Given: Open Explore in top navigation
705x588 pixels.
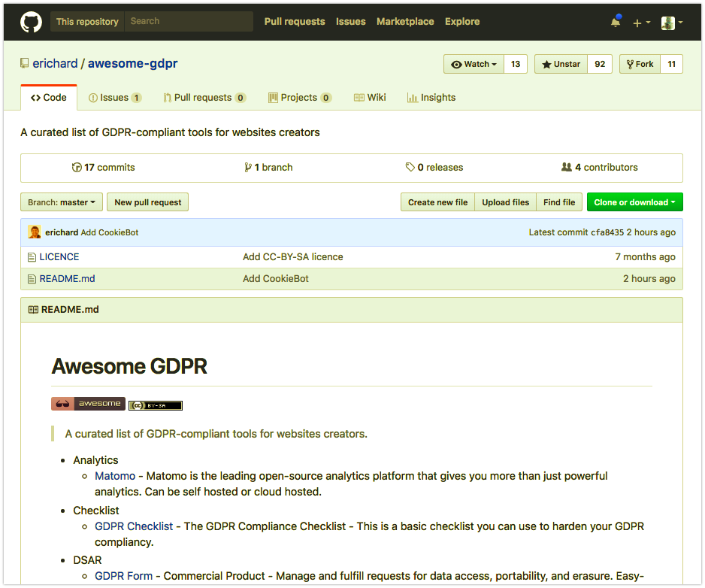Looking at the screenshot, I should pos(462,22).
